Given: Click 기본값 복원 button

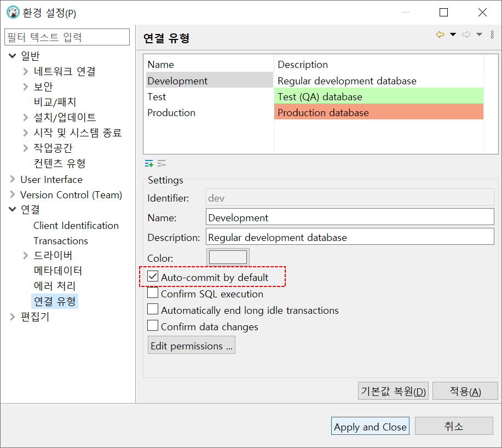Looking at the screenshot, I should (393, 390).
